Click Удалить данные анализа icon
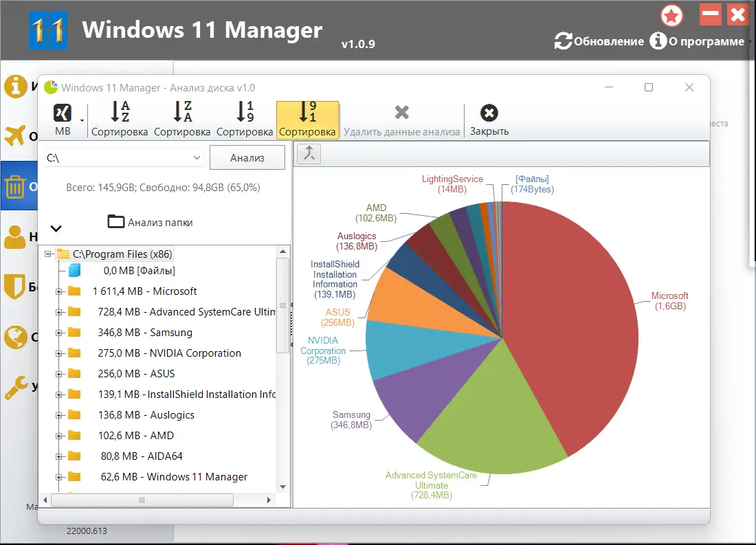The width and height of the screenshot is (756, 545). click(x=401, y=113)
